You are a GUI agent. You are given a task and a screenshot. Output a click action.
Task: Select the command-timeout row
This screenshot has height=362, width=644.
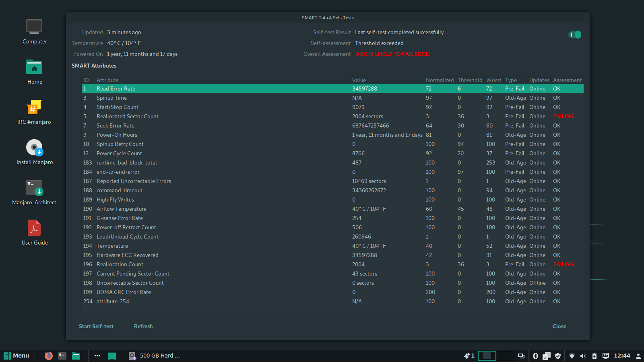(332, 190)
